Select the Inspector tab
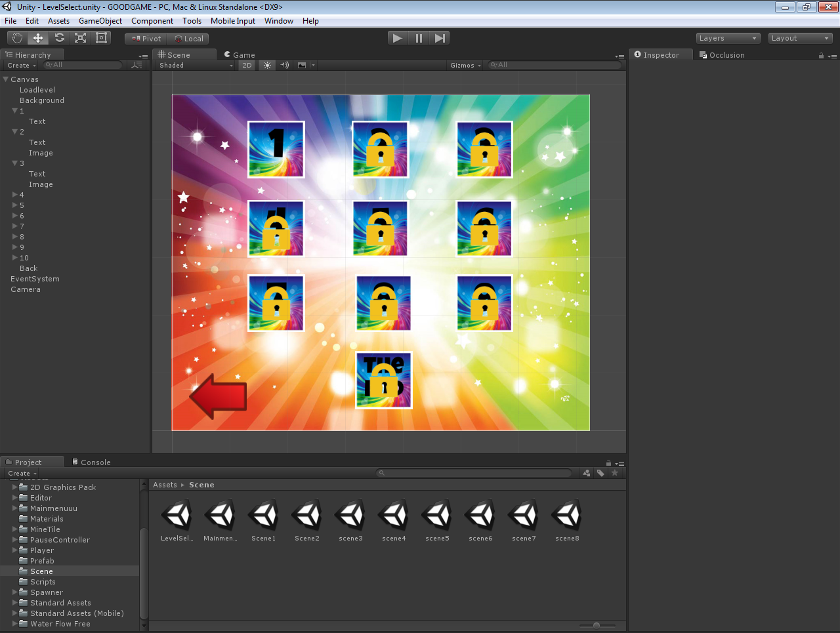Viewport: 840px width, 633px height. coord(660,55)
